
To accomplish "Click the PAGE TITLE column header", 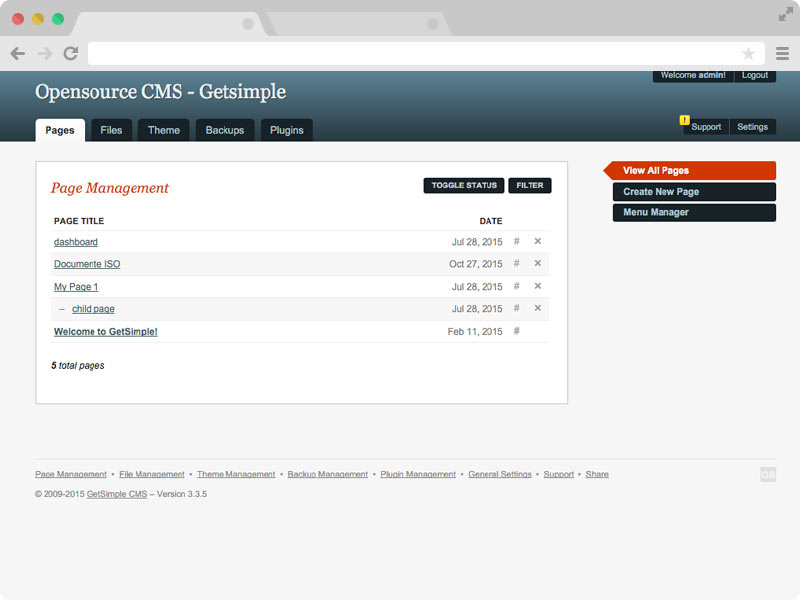I will click(x=79, y=221).
